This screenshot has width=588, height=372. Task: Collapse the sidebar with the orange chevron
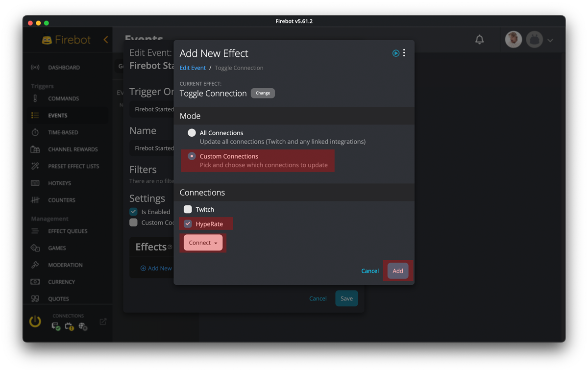pyautogui.click(x=106, y=40)
